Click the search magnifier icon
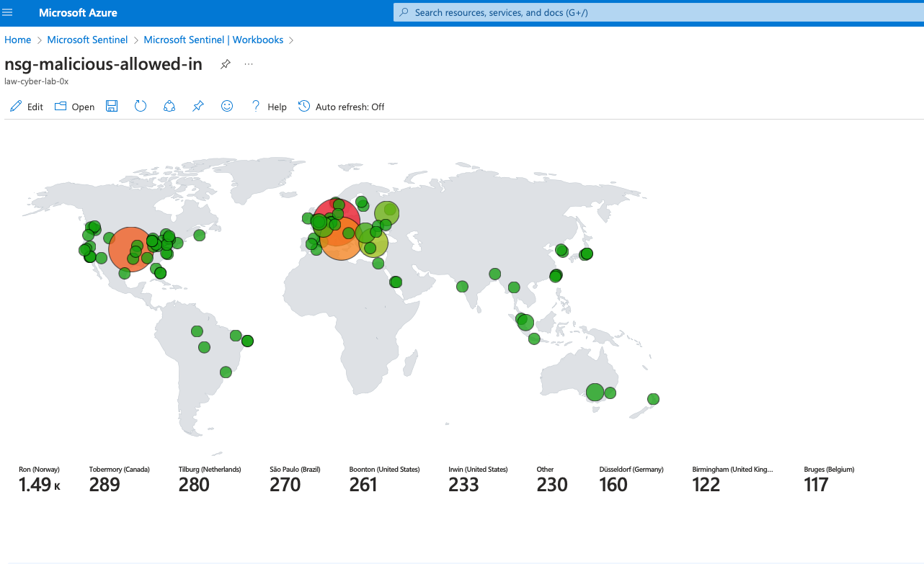This screenshot has height=564, width=924. [x=404, y=12]
